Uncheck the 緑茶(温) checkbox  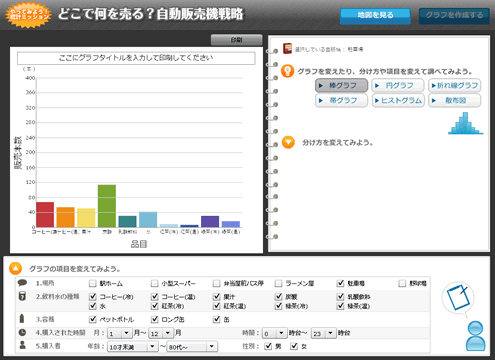(340, 306)
